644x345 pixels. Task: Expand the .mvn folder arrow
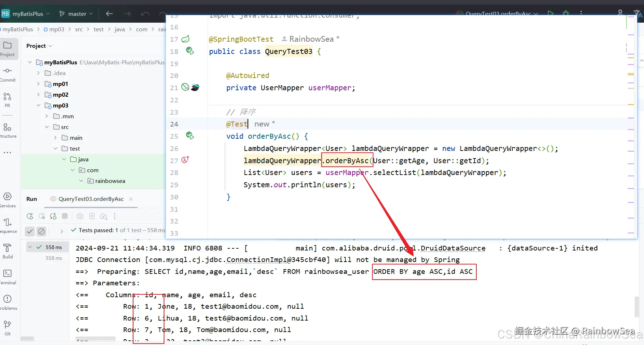pyautogui.click(x=47, y=116)
